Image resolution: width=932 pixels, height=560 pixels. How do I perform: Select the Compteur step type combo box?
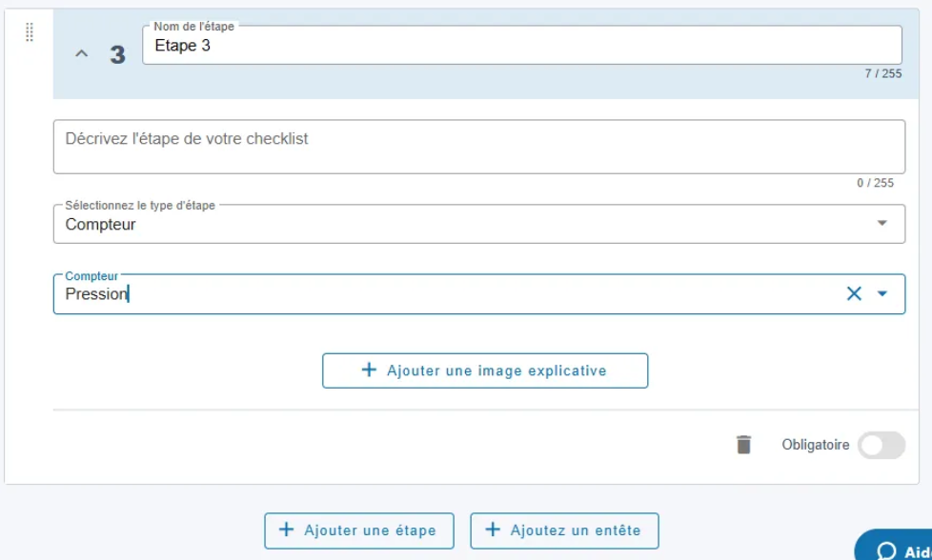[479, 224]
